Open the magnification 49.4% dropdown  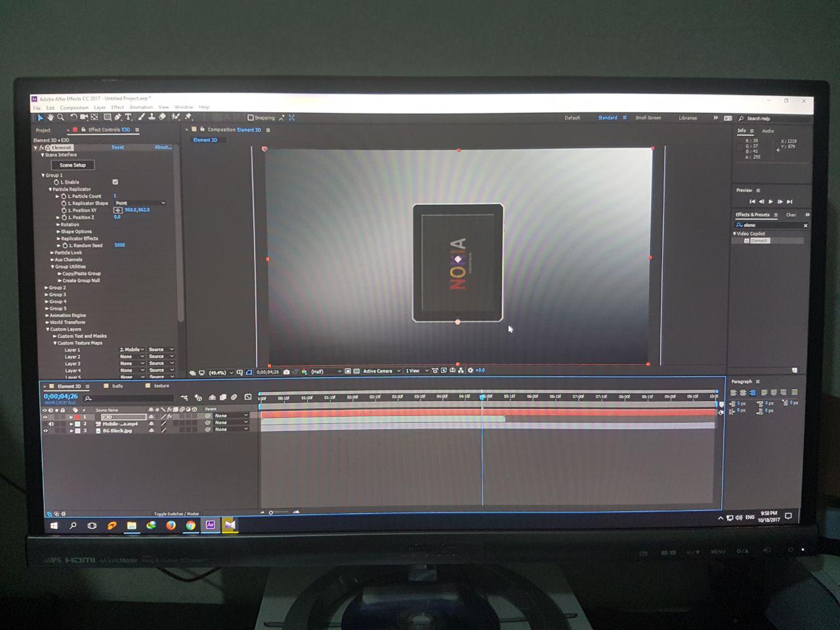point(221,372)
